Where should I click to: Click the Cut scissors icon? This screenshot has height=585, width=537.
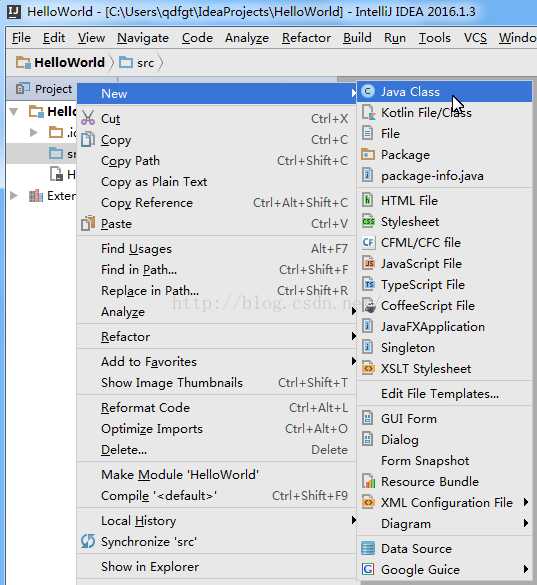88,119
